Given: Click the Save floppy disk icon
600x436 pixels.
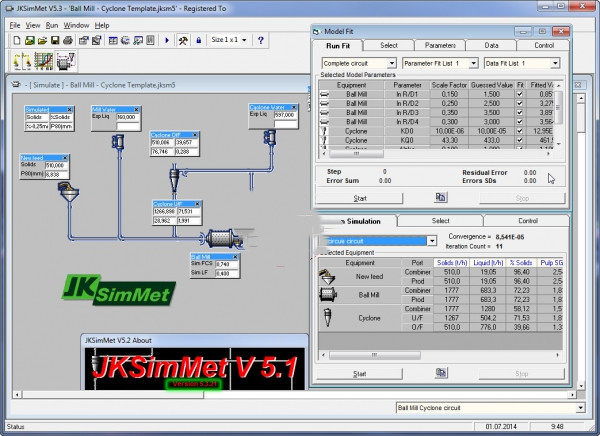Looking at the screenshot, I should (55, 40).
